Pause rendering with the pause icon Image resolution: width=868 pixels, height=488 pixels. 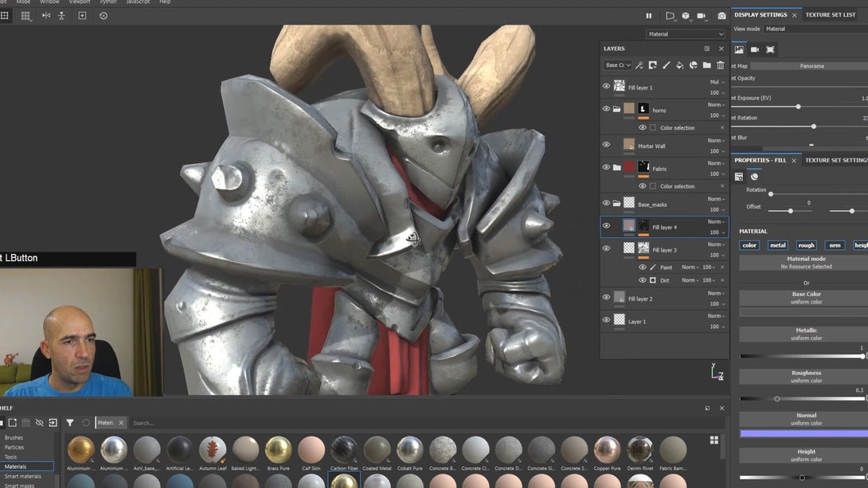point(649,16)
